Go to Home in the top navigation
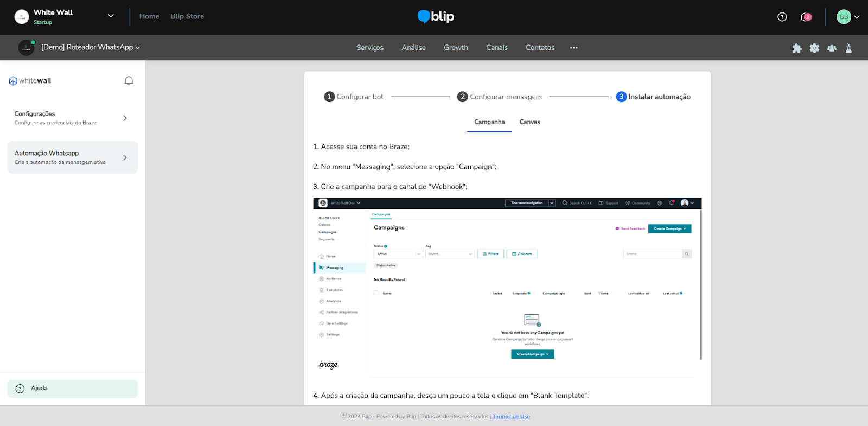868x426 pixels. coord(149,16)
